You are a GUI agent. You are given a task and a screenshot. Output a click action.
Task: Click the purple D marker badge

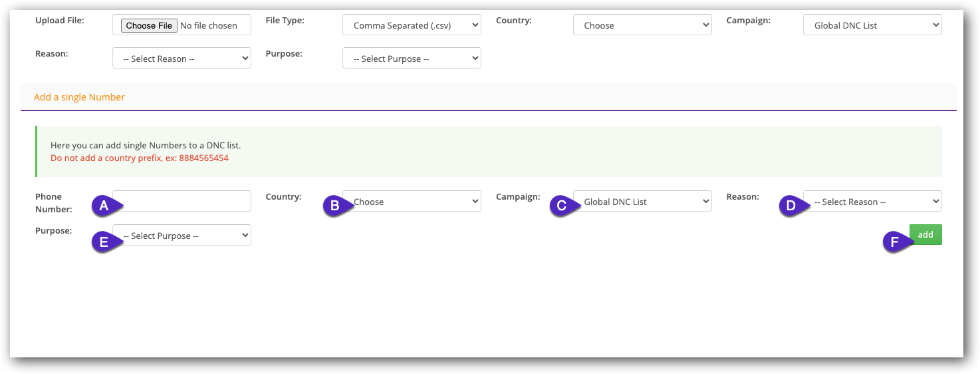click(791, 206)
